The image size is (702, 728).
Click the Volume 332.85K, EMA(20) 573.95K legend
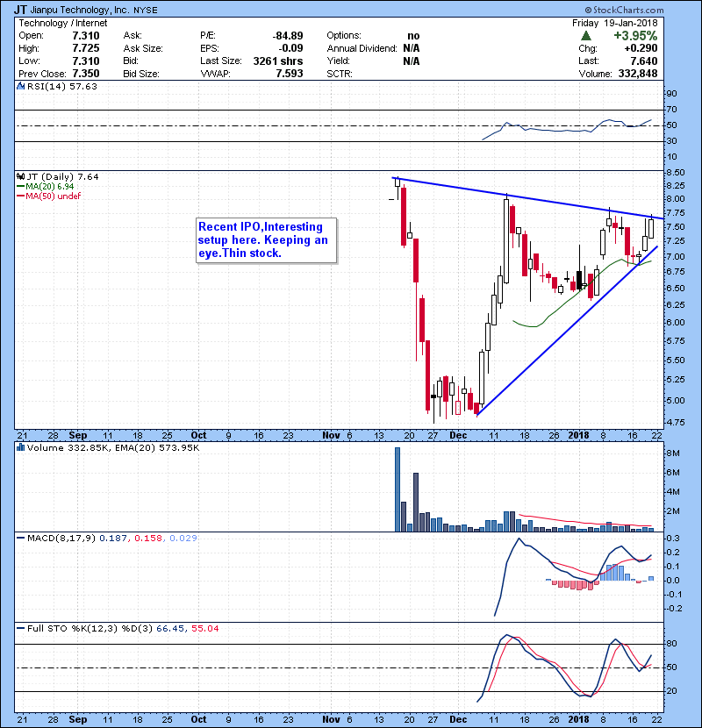click(113, 447)
